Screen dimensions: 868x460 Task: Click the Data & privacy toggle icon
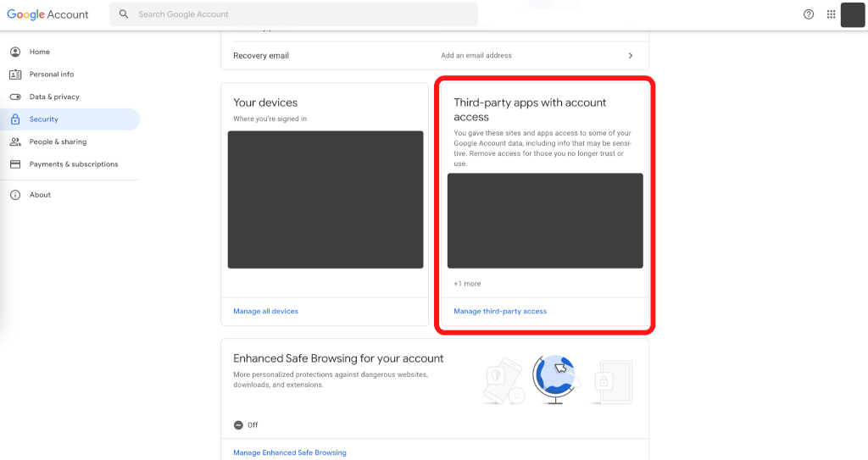point(15,97)
